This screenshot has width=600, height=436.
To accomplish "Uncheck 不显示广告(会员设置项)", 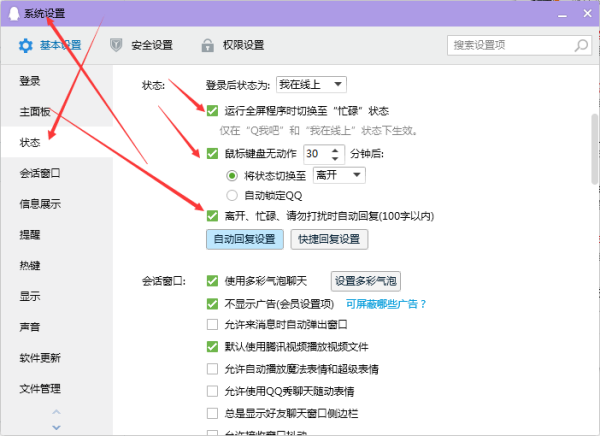I will (212, 304).
